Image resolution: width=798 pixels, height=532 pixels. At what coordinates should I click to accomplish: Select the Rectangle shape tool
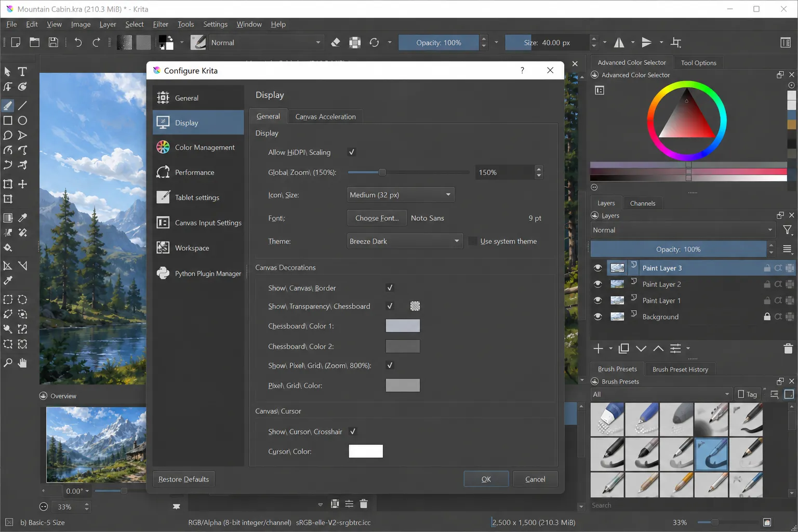8,121
